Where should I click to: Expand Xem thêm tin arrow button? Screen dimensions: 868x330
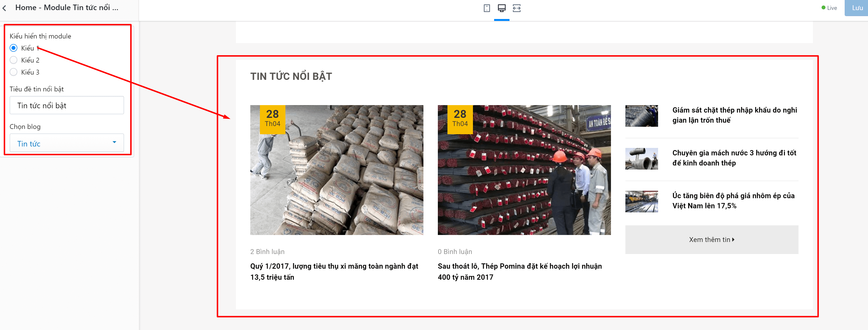(711, 239)
